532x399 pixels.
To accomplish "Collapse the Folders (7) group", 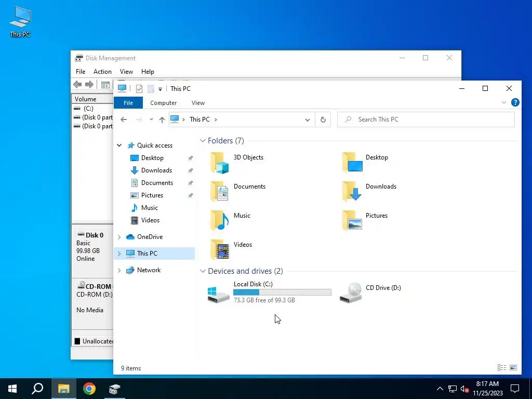I will click(203, 140).
